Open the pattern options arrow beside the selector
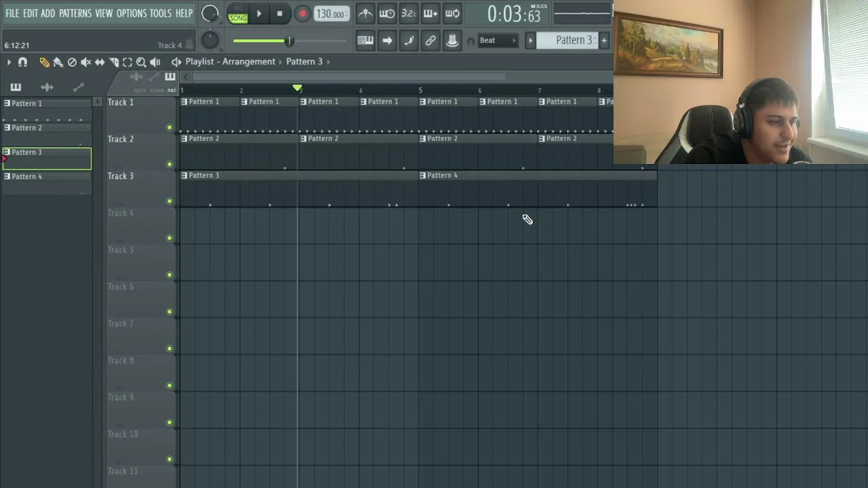The height and width of the screenshot is (488, 868). tap(530, 41)
